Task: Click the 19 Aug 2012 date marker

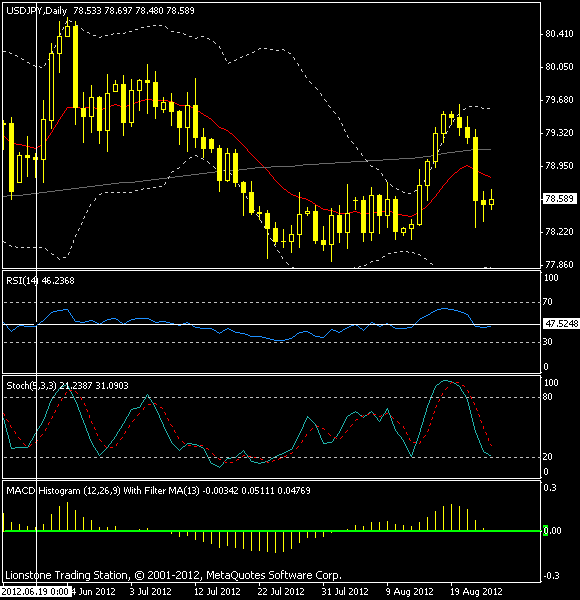Action: point(476,592)
